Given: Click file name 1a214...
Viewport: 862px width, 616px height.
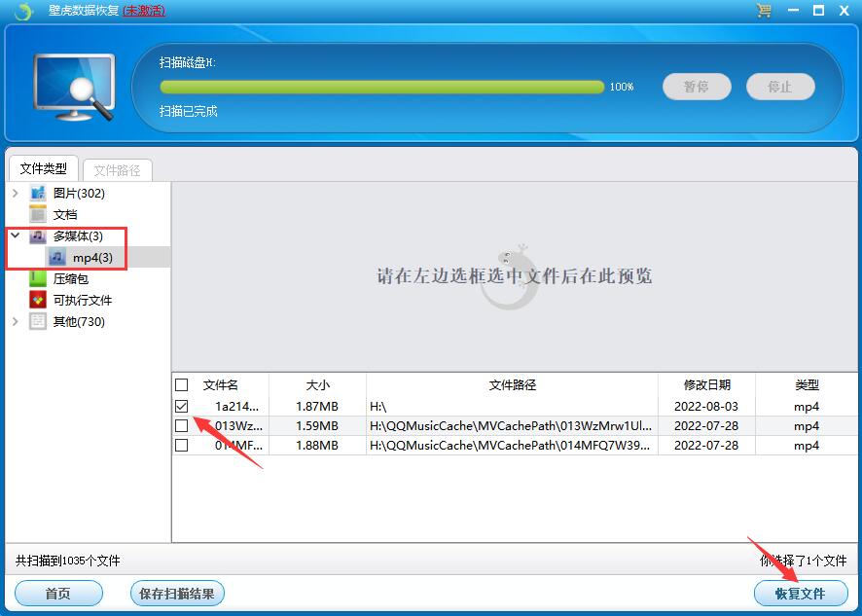Looking at the screenshot, I should click(x=237, y=407).
